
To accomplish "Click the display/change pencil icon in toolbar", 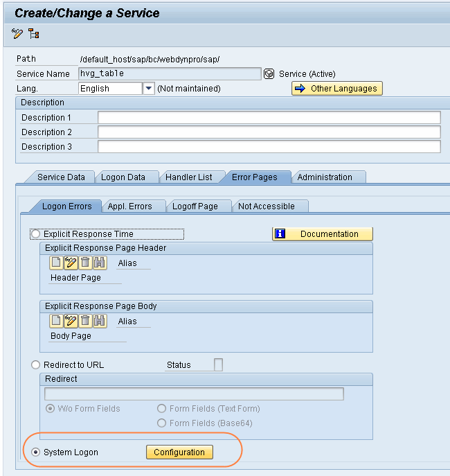I will [17, 34].
